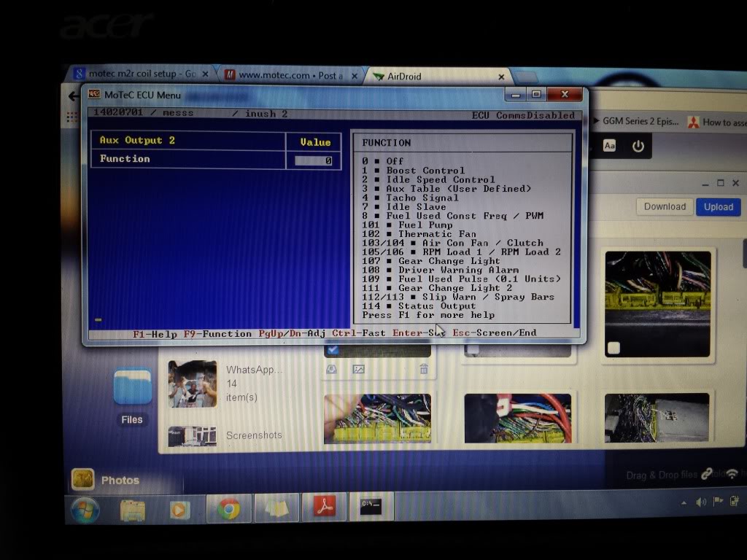Tick the checkbox on the photo below the MoTeC window
The height and width of the screenshot is (560, 747).
tap(473, 349)
